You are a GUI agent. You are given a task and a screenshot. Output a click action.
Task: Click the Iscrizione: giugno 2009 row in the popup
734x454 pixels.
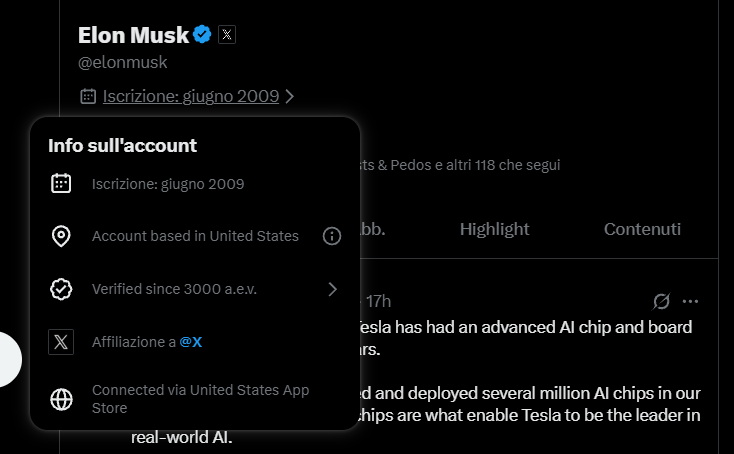pyautogui.click(x=168, y=184)
